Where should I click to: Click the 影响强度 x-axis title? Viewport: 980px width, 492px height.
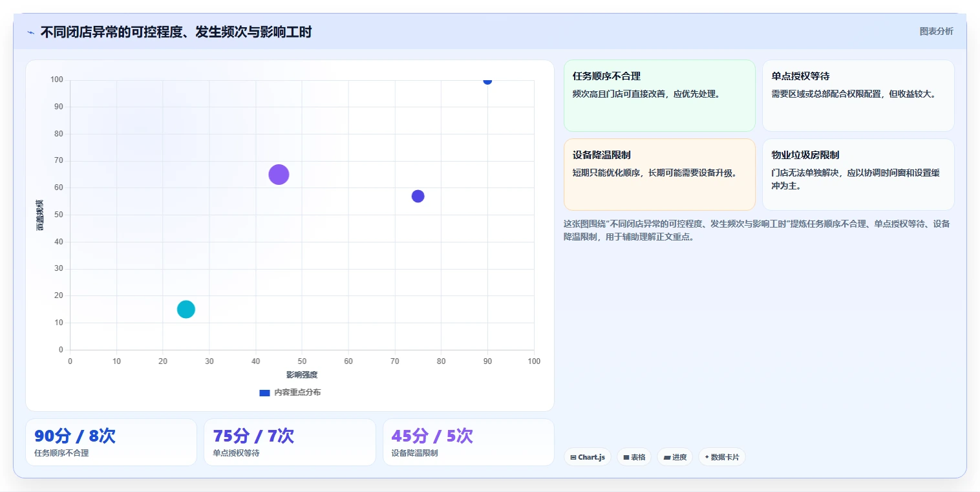[x=302, y=375]
